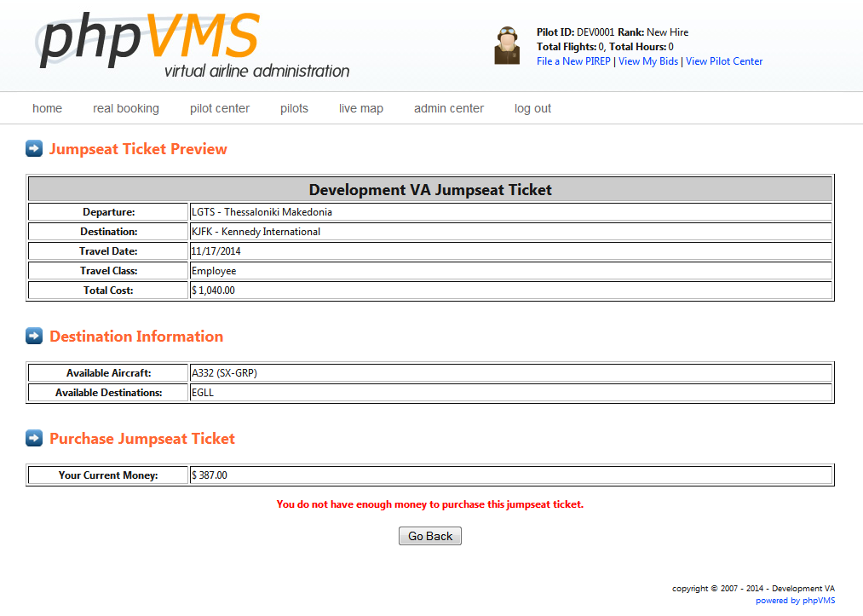The width and height of the screenshot is (863, 616).
Task: Click the Jumpseat Ticket Preview heading
Action: tap(138, 148)
